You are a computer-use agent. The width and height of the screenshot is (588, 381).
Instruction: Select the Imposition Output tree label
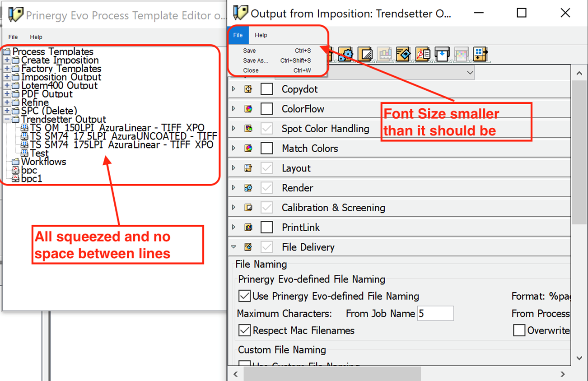[x=61, y=77]
